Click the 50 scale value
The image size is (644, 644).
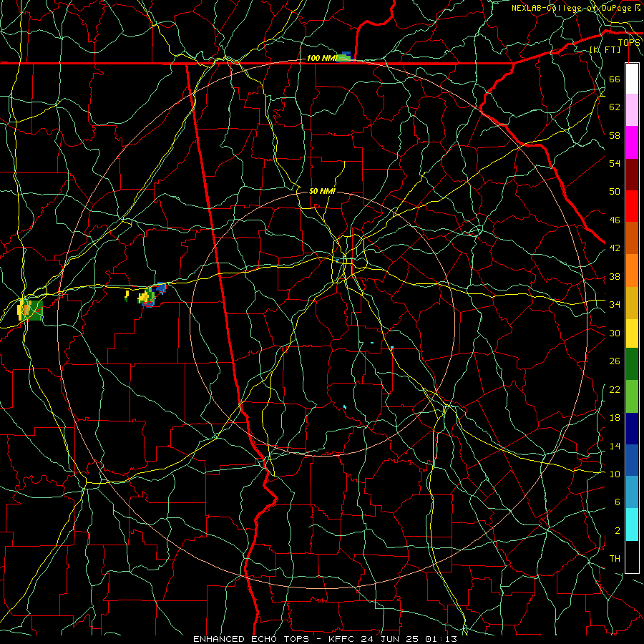point(615,191)
